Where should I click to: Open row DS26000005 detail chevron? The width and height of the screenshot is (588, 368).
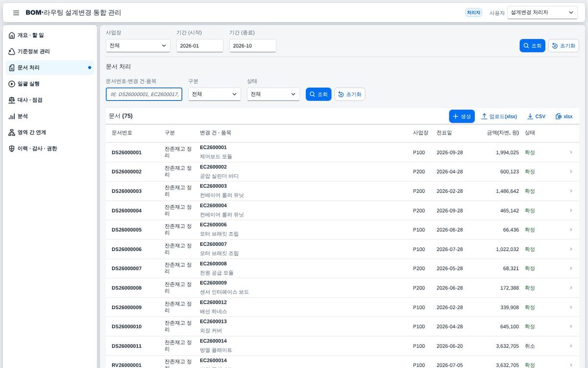(571, 230)
